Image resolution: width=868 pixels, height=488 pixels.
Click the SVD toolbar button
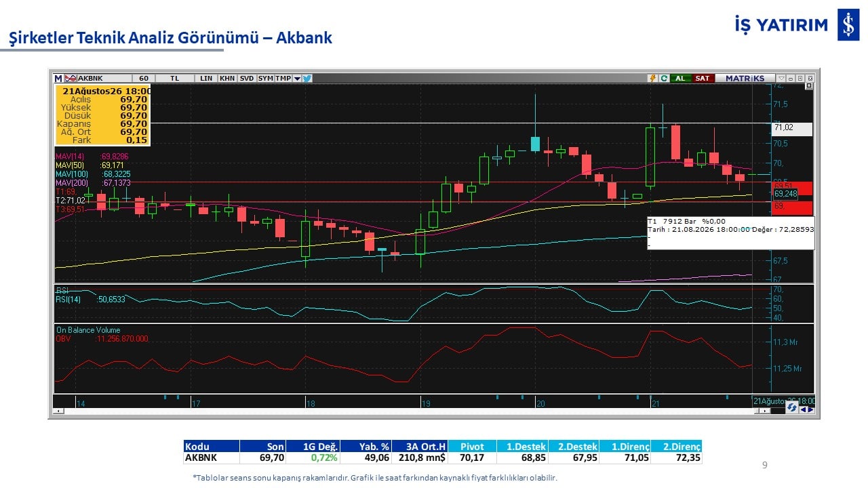click(247, 78)
